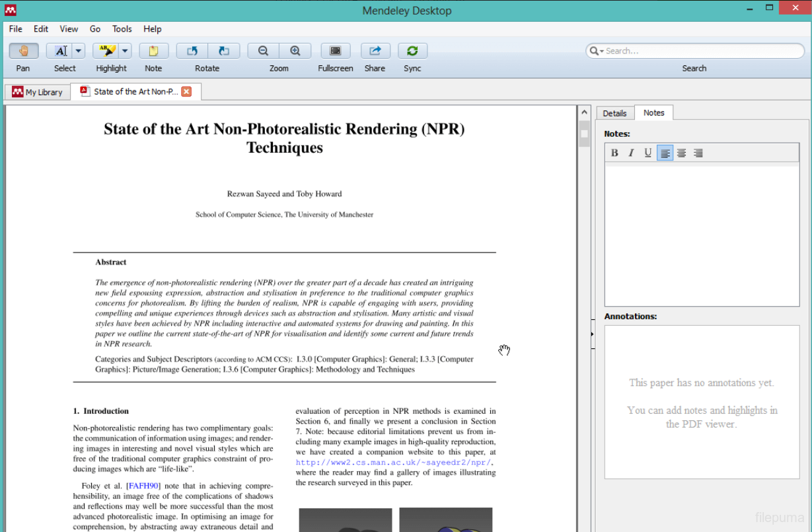Rotate the page counter-clockwise
This screenshot has width=812, height=532.
click(x=192, y=51)
